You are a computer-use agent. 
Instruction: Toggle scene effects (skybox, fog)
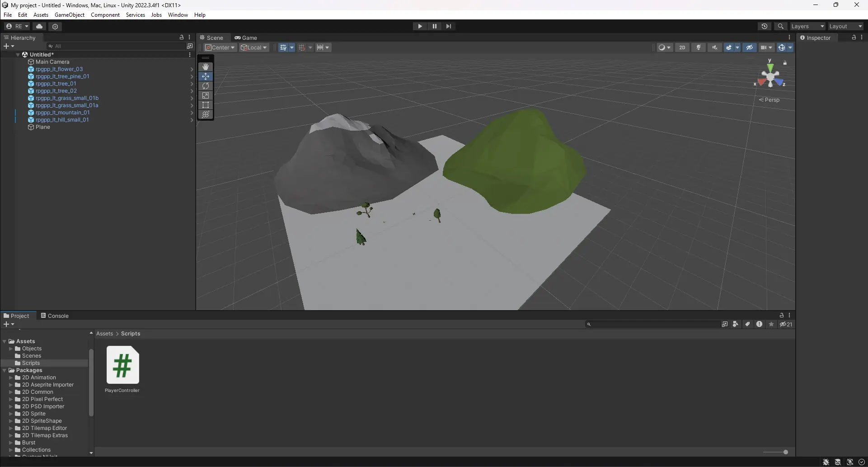(x=728, y=47)
